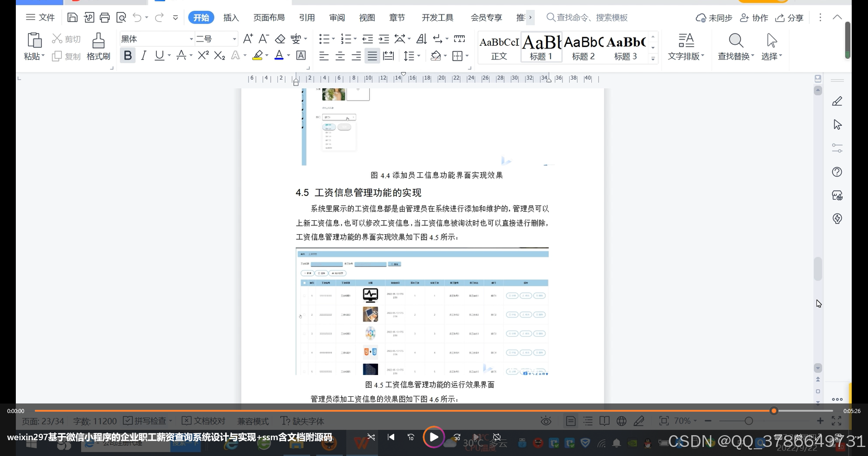Click the Decrease Indent icon

point(368,38)
